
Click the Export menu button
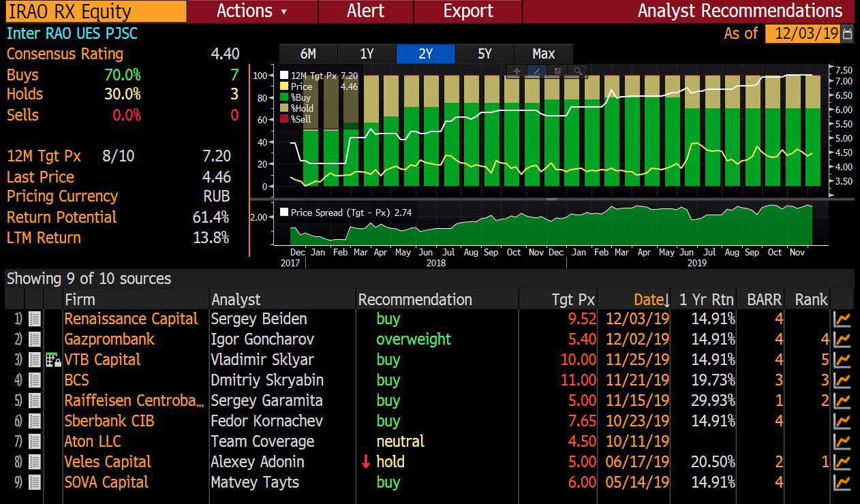(x=468, y=11)
